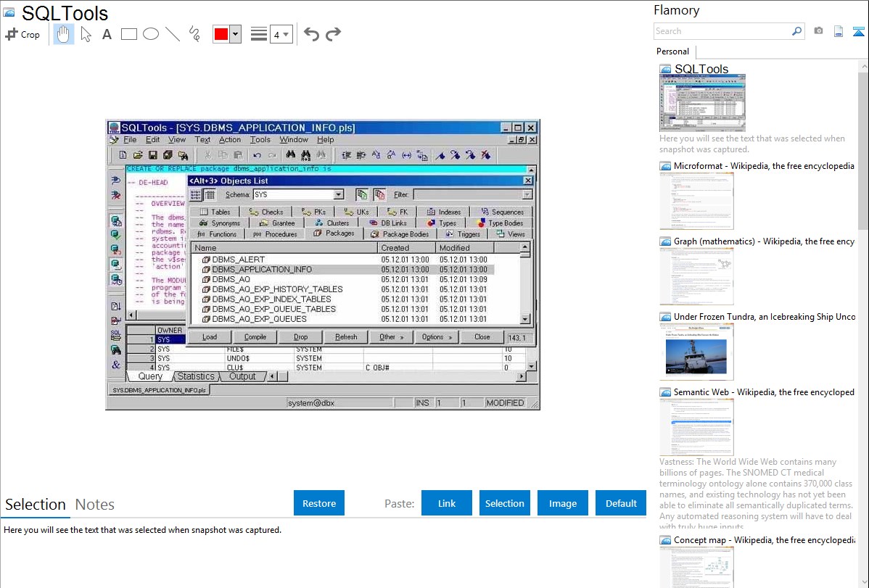The height and width of the screenshot is (588, 869).
Task: Click the line thickness icon
Action: click(258, 34)
